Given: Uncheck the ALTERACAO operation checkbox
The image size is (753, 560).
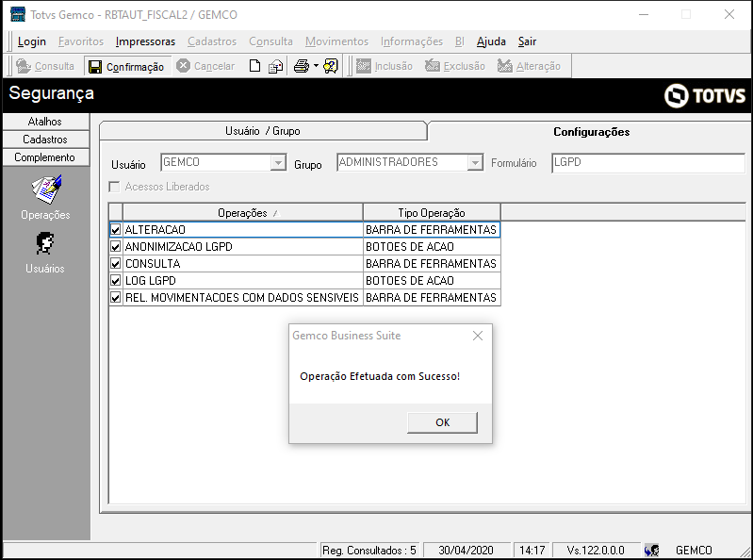Looking at the screenshot, I should 115,230.
